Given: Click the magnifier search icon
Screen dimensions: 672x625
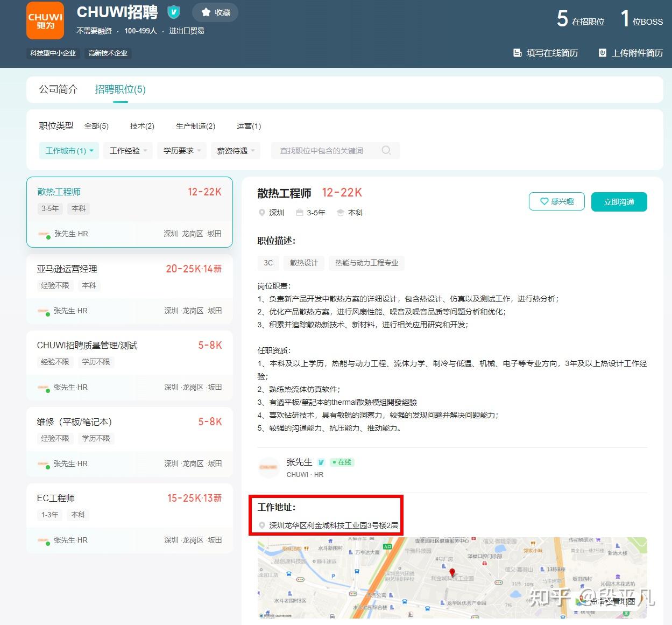Looking at the screenshot, I should pyautogui.click(x=386, y=151).
